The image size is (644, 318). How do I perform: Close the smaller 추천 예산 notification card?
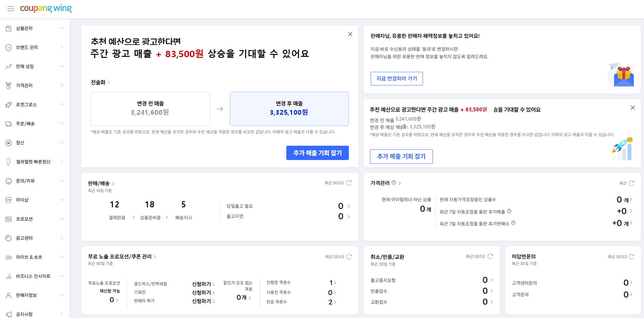(x=633, y=108)
